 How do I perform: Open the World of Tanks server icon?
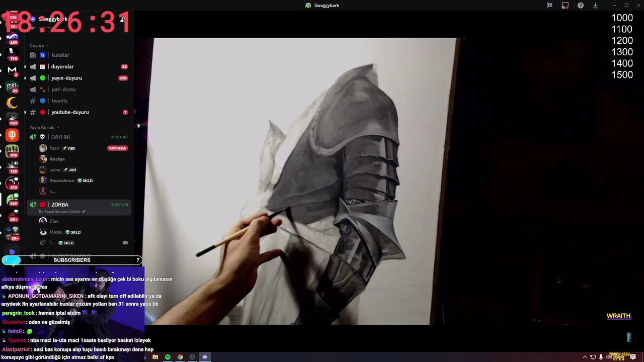[12, 135]
